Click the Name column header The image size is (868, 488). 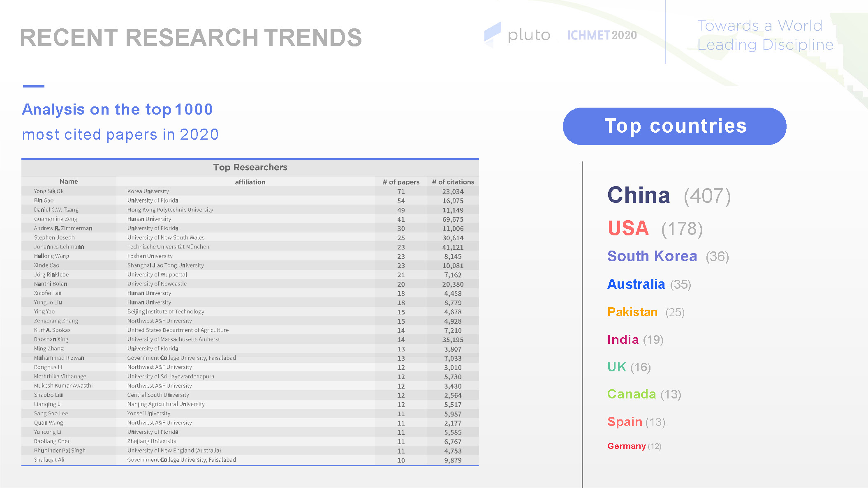tap(69, 182)
